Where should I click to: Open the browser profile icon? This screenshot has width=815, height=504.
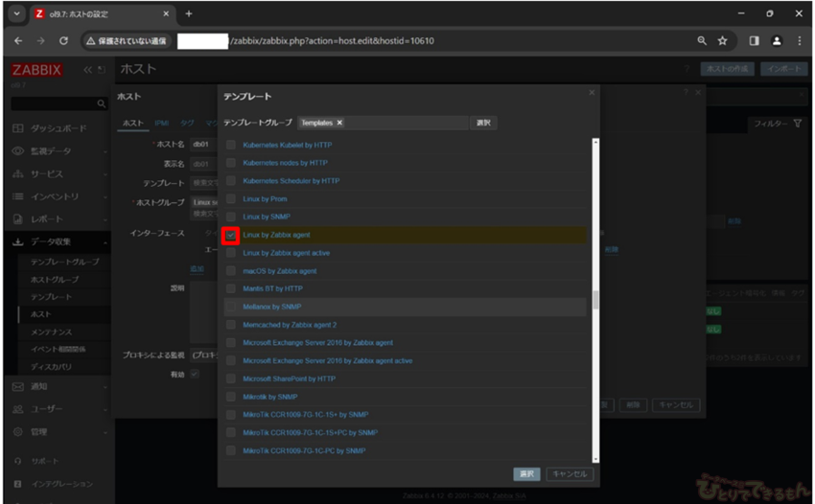coord(776,41)
